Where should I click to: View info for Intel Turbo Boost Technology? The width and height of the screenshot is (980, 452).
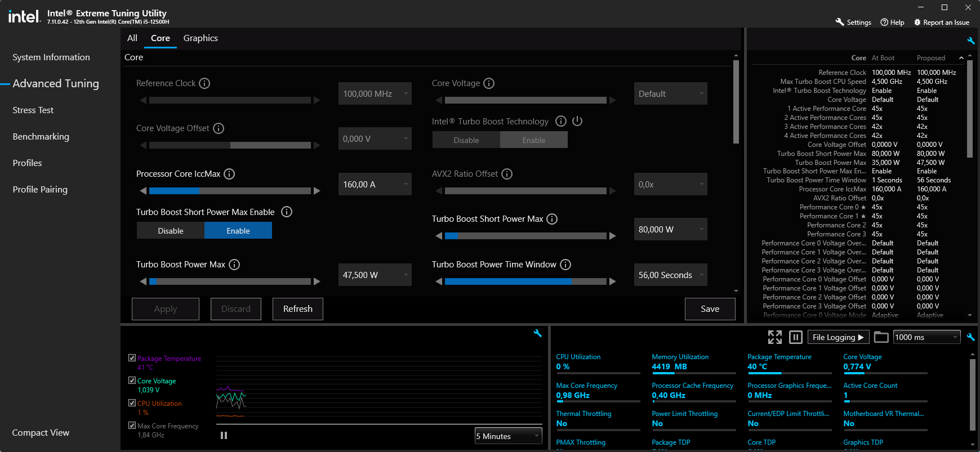(x=561, y=121)
